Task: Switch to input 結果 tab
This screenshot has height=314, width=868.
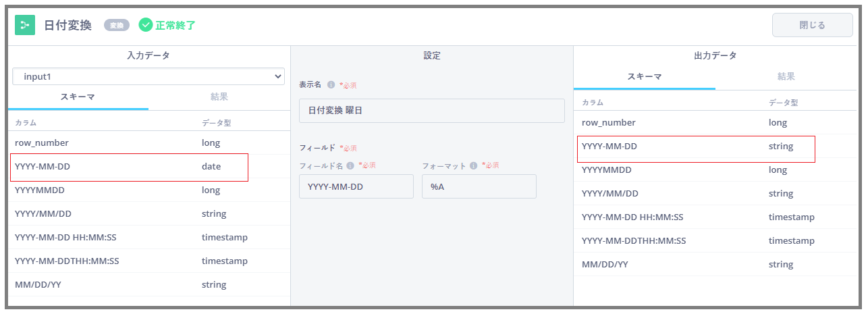Action: coord(219,97)
